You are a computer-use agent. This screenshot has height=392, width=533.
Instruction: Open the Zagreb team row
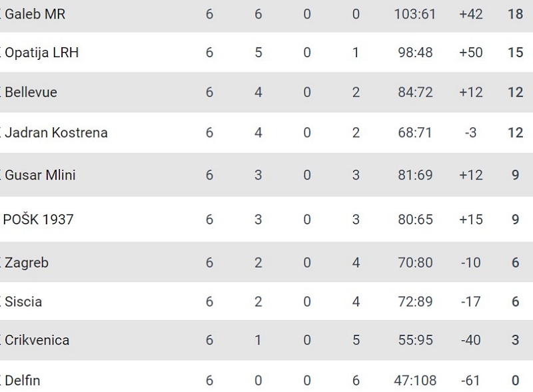[x=266, y=262]
